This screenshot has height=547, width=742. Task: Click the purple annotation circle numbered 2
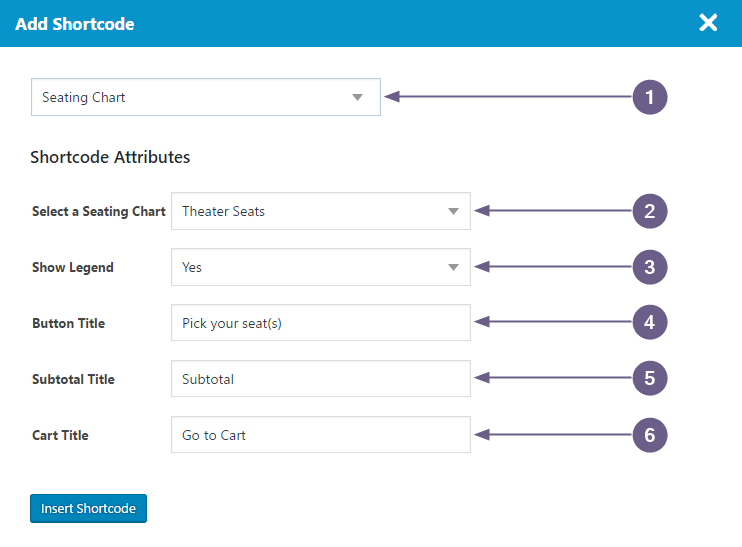(x=650, y=211)
